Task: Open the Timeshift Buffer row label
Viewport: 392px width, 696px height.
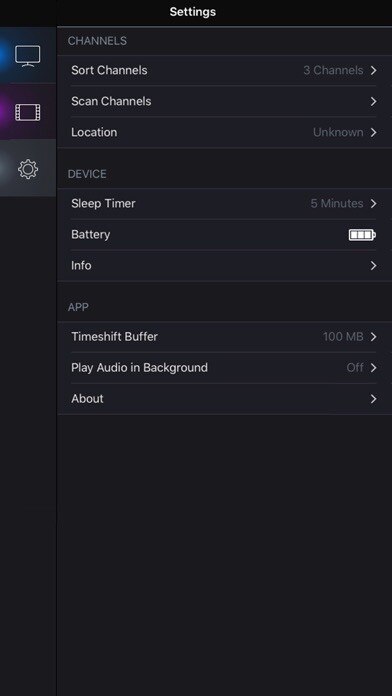Action: pos(115,336)
